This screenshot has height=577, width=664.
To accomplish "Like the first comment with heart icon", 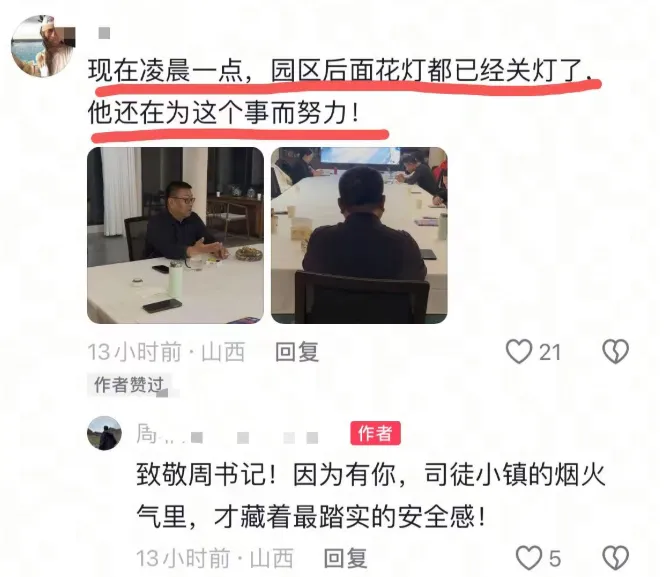I will click(519, 351).
